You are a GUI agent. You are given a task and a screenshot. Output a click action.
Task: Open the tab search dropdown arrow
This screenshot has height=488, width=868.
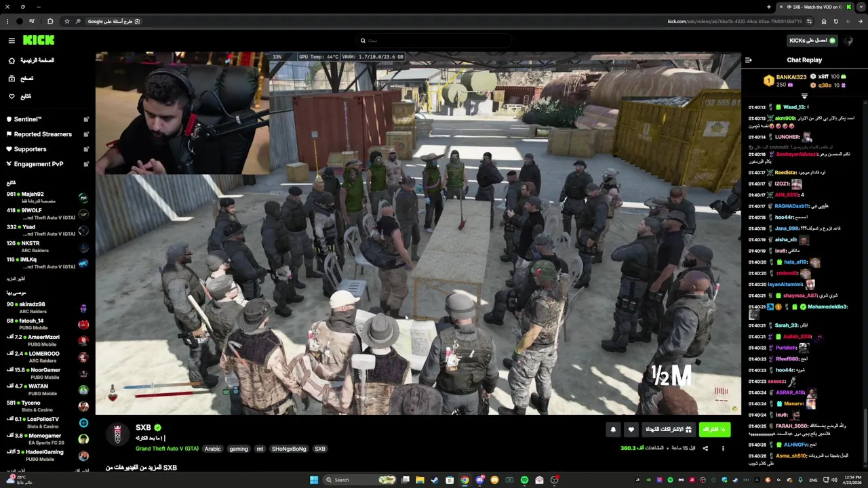pos(862,7)
